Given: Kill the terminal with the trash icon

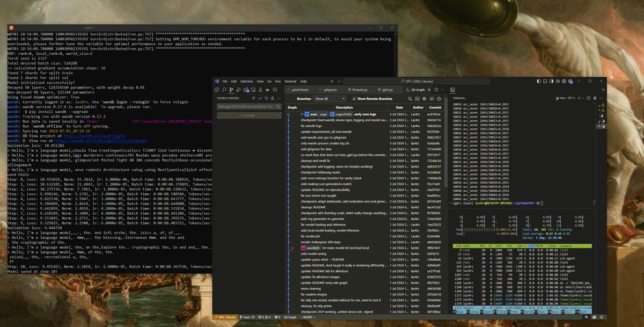Looking at the screenshot, I should coord(595,98).
